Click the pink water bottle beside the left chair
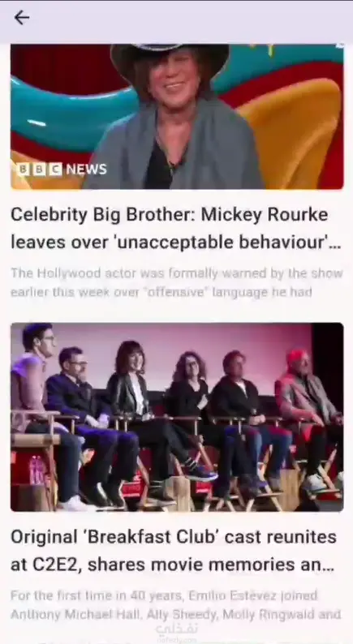 (x=37, y=470)
